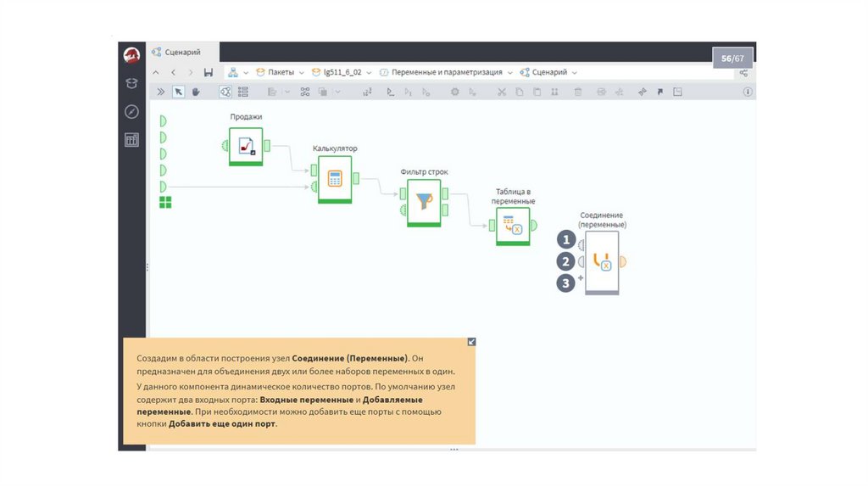Save the scenario with floppy disk icon
Viewport: 868px width, 487px height.
point(209,73)
